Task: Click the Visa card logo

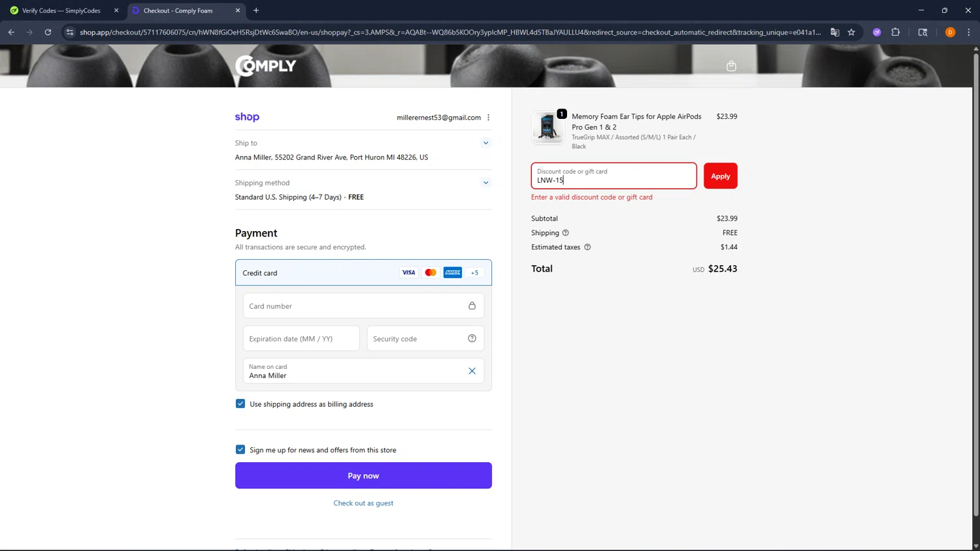Action: [x=408, y=273]
